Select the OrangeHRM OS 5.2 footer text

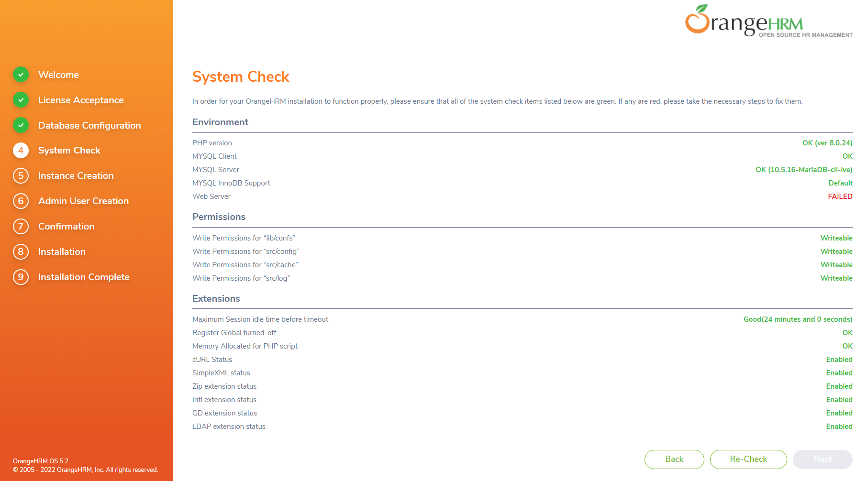tap(40, 461)
